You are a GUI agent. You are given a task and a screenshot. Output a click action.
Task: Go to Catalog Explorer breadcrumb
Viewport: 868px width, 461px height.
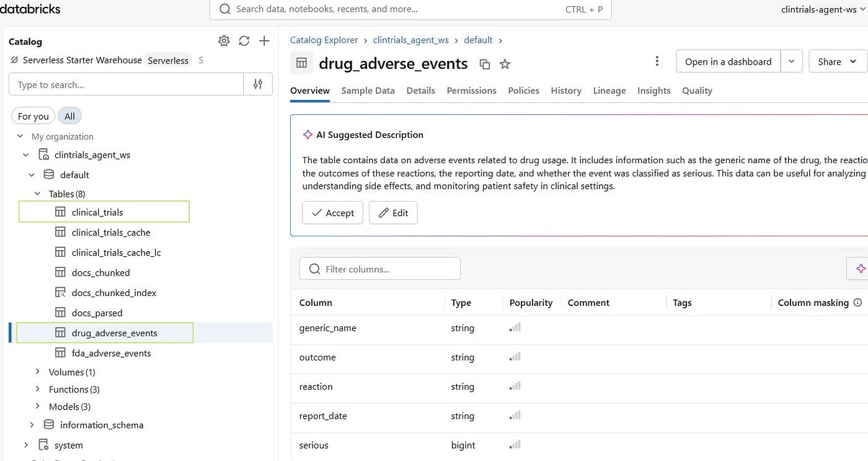324,40
